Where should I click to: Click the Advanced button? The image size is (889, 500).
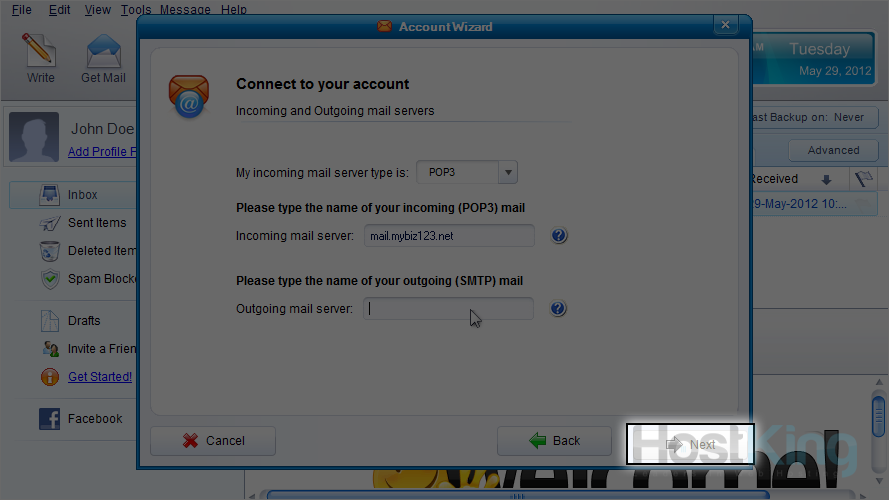coord(833,150)
